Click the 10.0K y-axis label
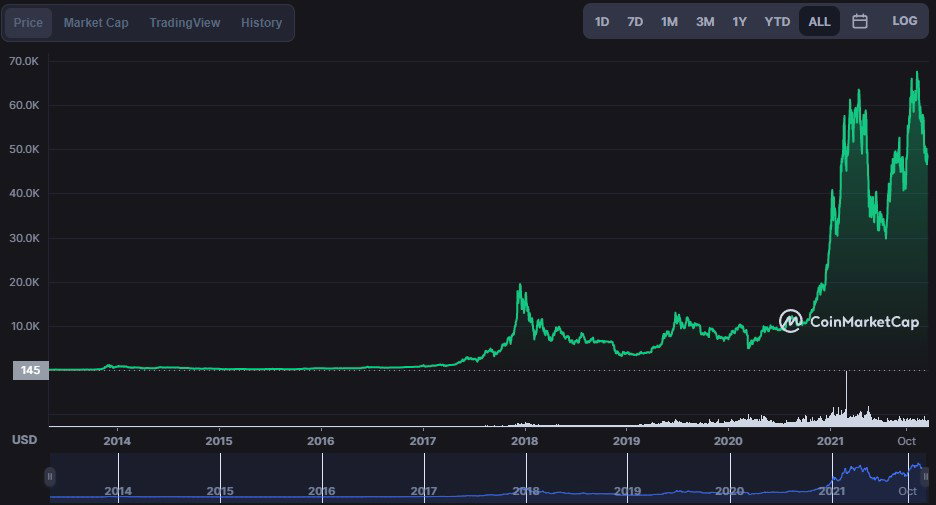 [24, 326]
